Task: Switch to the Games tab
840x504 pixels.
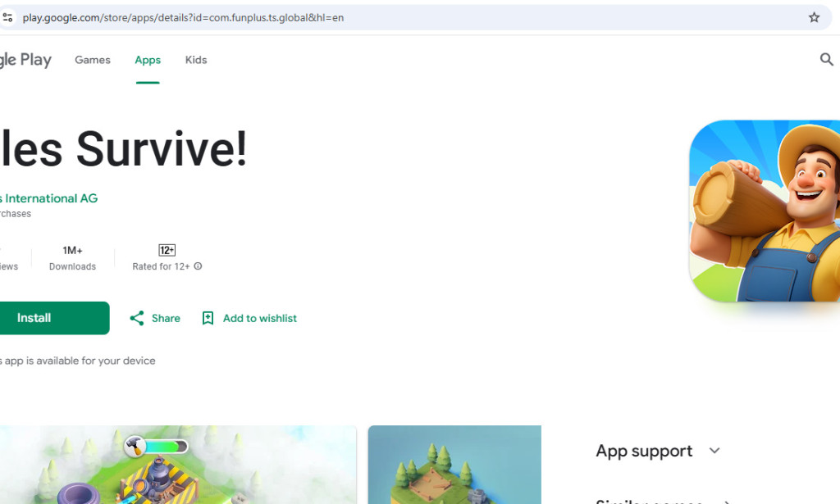Action: pos(92,59)
